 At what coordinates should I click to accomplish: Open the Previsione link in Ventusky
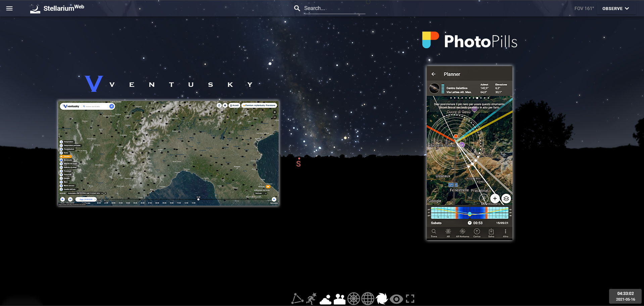[x=270, y=105]
